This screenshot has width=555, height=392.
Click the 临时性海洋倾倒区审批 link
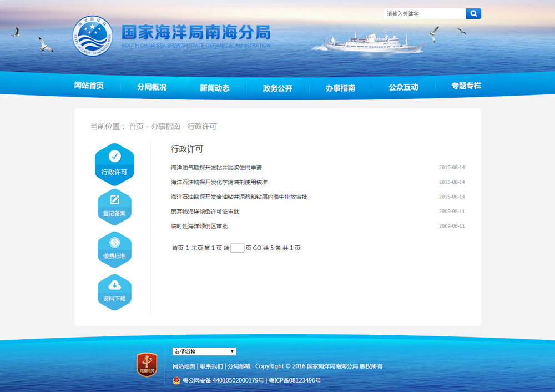tap(199, 226)
